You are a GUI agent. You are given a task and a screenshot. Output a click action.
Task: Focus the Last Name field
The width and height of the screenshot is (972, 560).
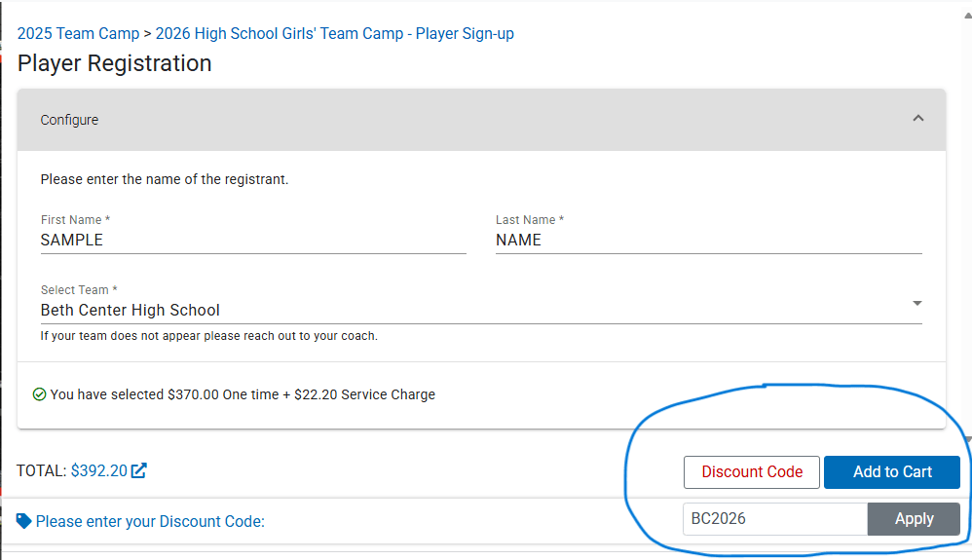[708, 240]
